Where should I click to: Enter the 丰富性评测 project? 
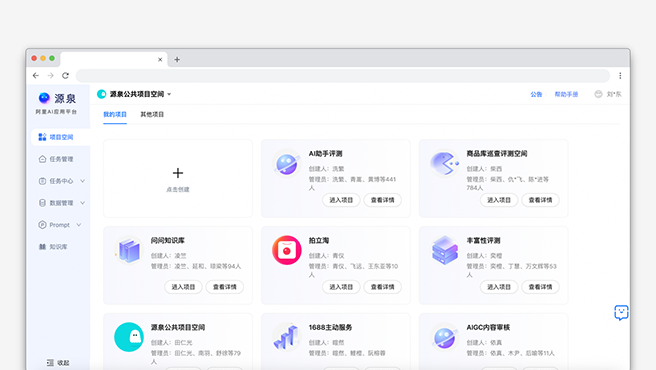click(499, 287)
